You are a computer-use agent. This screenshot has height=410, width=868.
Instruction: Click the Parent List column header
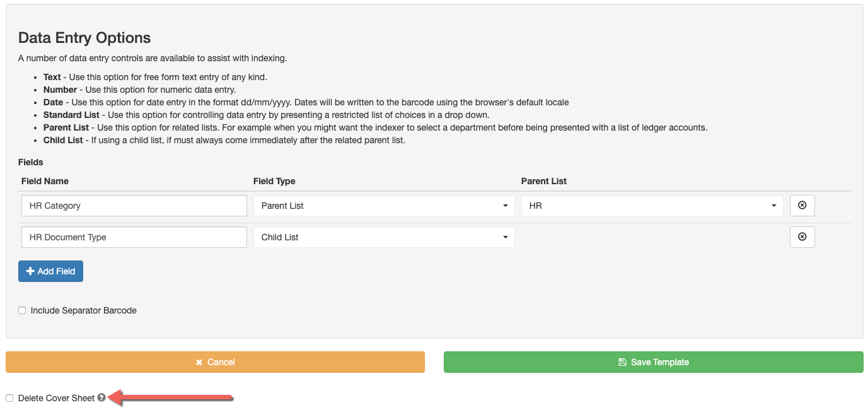(543, 181)
